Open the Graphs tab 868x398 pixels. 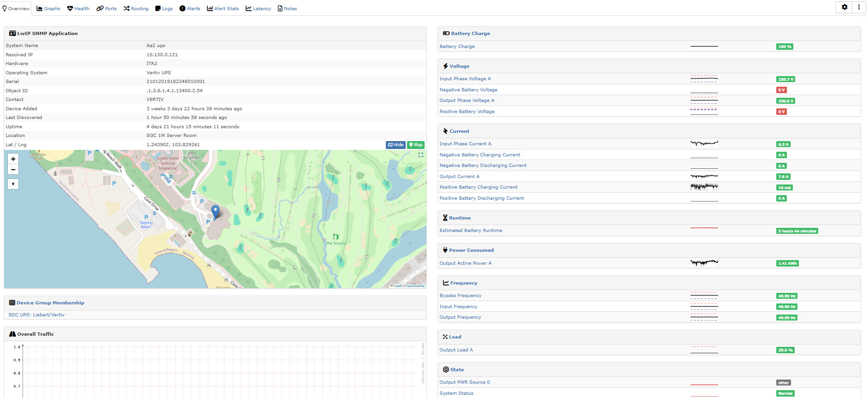click(x=48, y=8)
